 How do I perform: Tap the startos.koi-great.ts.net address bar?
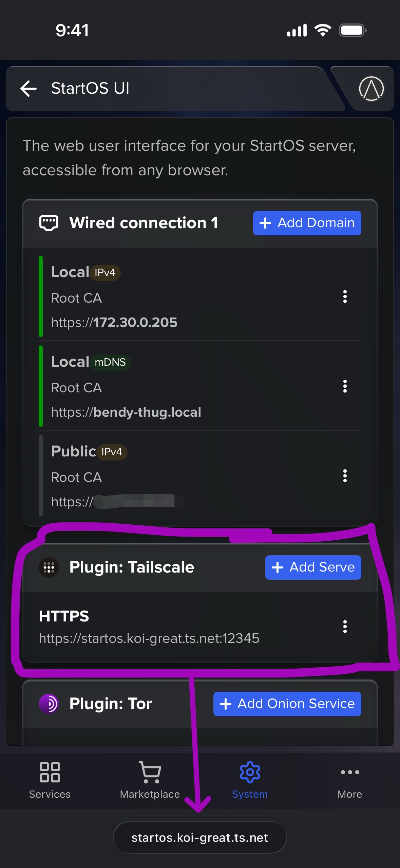200,837
